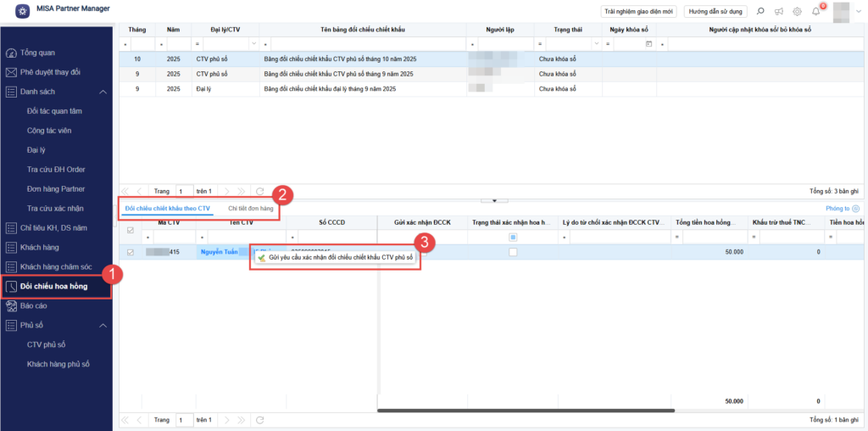Switch to Đối chiếu chiết khấu theo CTV tab
This screenshot has height=431, width=868.
pyautogui.click(x=168, y=209)
